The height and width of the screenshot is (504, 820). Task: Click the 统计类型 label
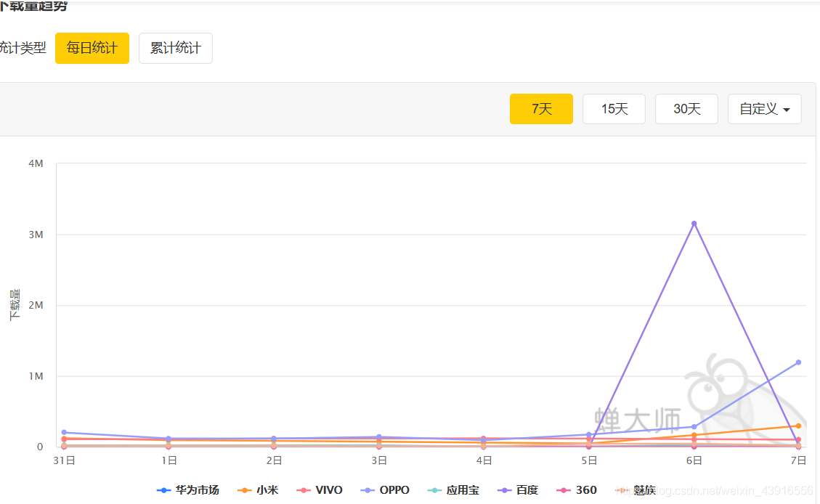coord(23,48)
